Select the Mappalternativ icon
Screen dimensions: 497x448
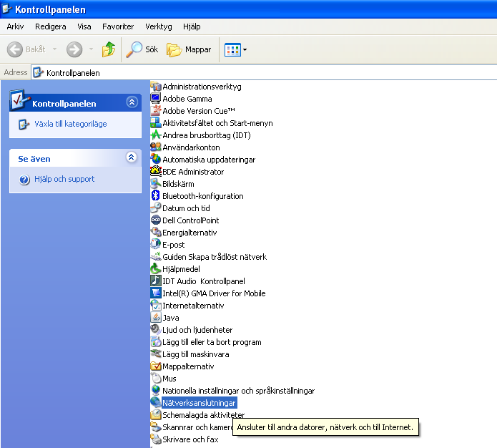[x=156, y=366]
